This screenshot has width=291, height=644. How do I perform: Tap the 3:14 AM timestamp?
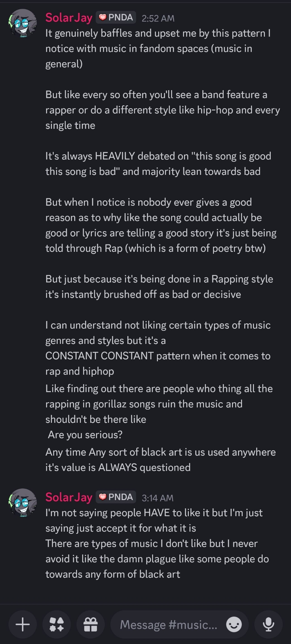click(158, 498)
